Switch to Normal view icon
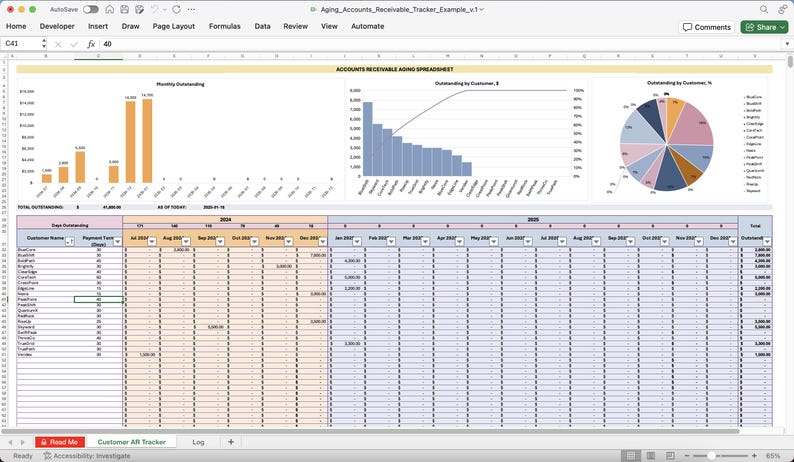Image resolution: width=794 pixels, height=462 pixels. click(630, 456)
